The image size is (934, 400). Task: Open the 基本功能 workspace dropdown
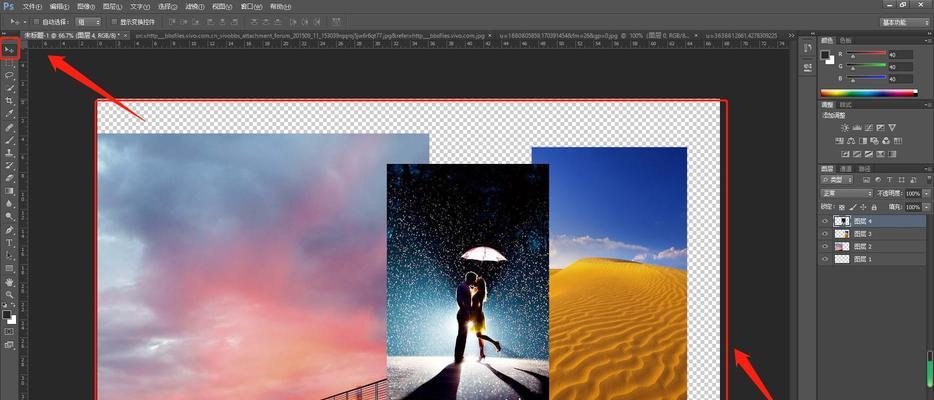point(905,22)
